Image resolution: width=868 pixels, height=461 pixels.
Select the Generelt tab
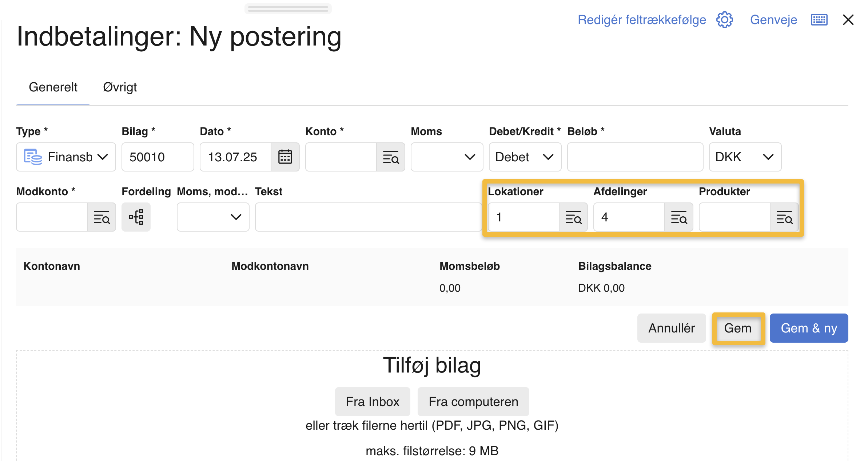pos(53,87)
